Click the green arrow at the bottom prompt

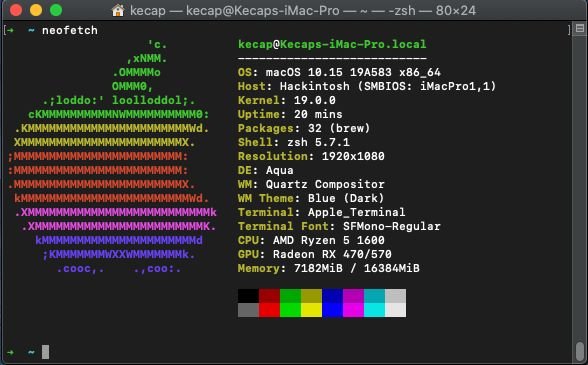pos(10,352)
